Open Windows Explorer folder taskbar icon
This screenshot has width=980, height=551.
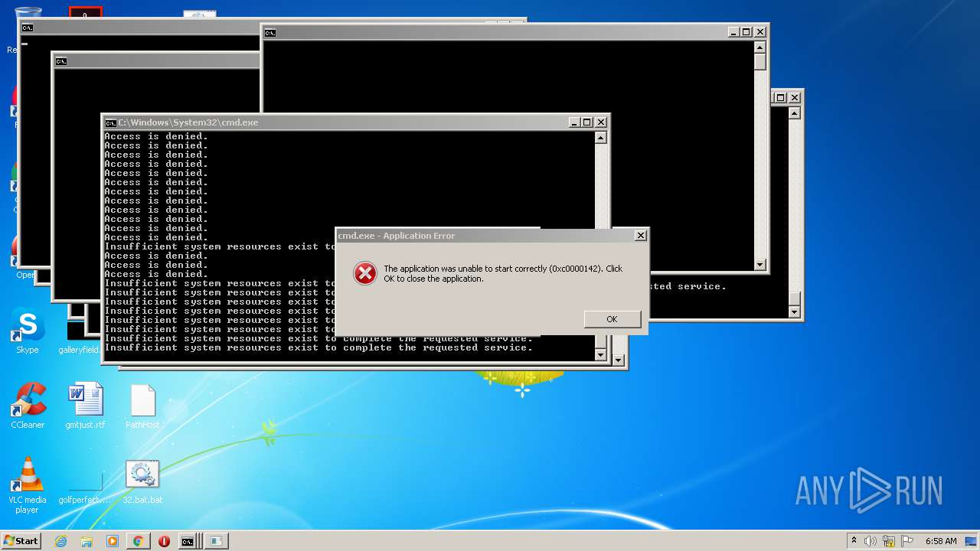(x=87, y=541)
